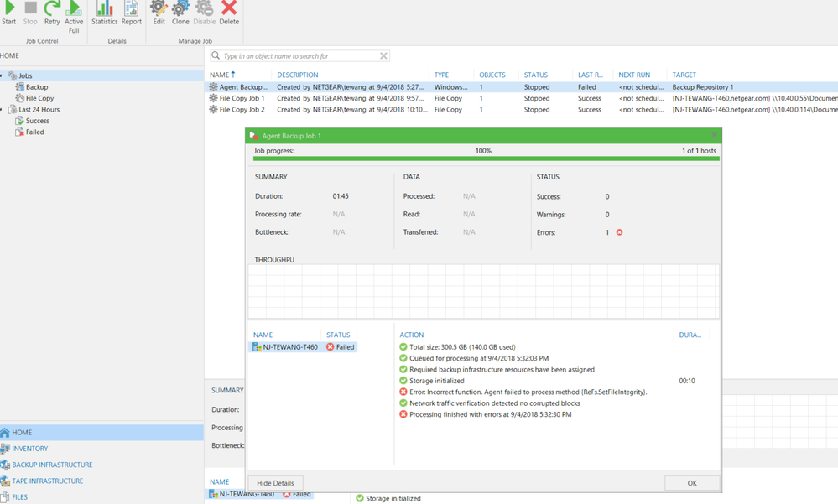Sort dialog hosts by NAME header
This screenshot has height=504, width=838.
pos(263,335)
